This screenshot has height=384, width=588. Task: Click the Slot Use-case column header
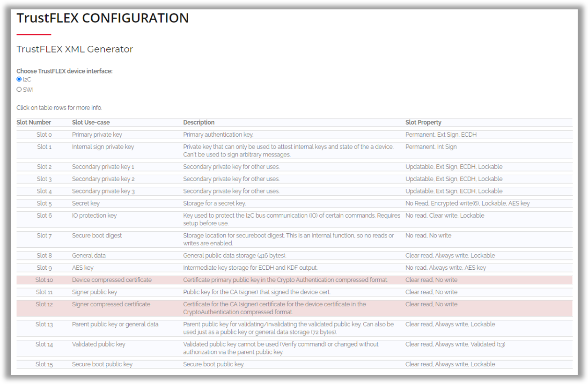[91, 123]
